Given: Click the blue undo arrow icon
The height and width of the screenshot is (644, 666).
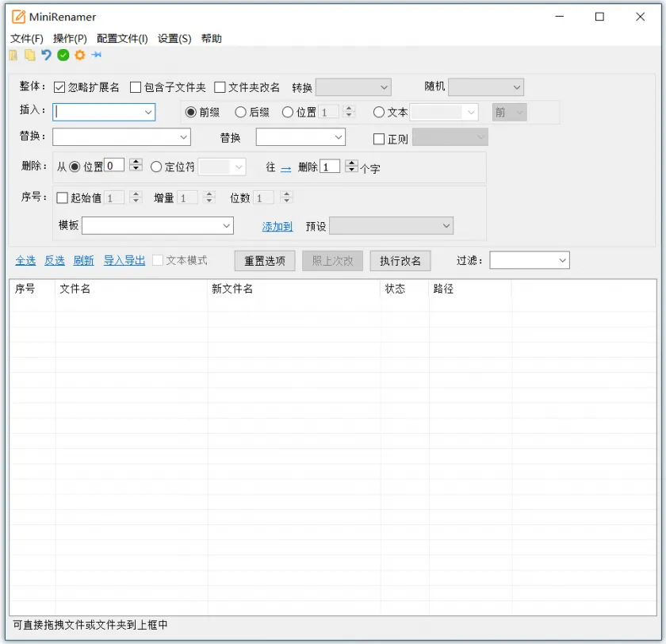Looking at the screenshot, I should (x=46, y=56).
